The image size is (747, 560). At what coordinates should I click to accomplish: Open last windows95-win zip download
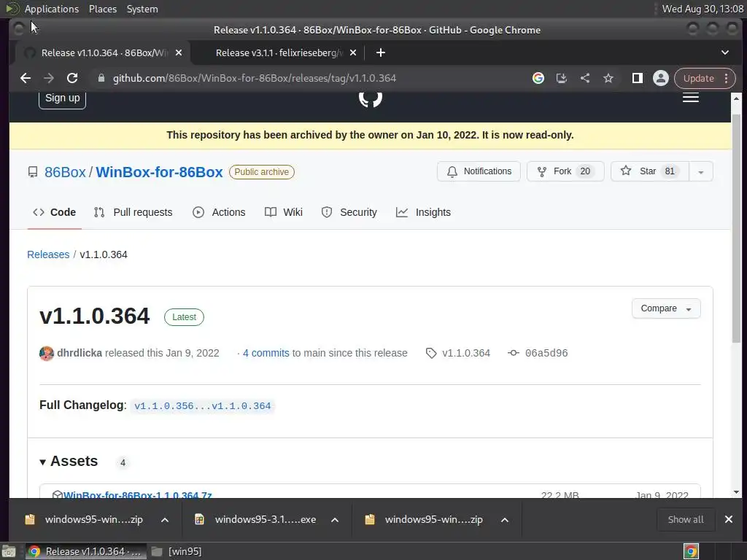point(425,519)
